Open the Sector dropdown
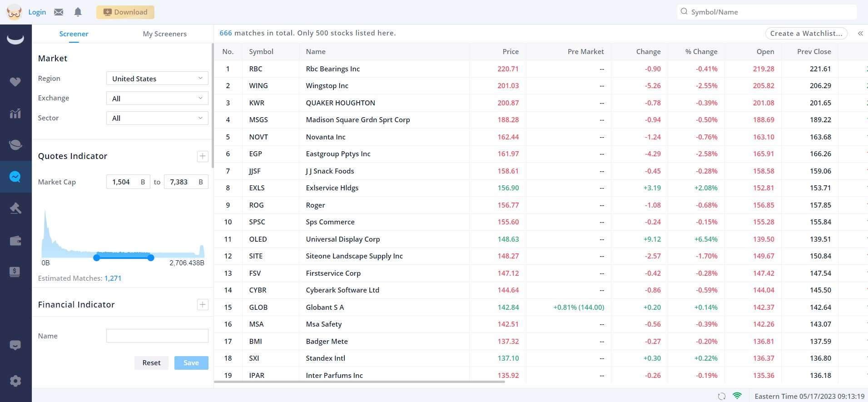Screen dimensions: 868x402 (157, 118)
